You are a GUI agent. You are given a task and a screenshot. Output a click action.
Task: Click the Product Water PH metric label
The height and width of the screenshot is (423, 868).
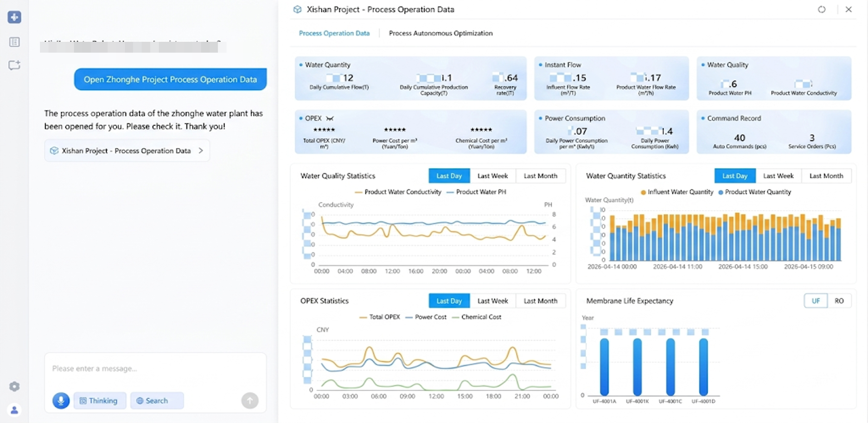pyautogui.click(x=730, y=93)
